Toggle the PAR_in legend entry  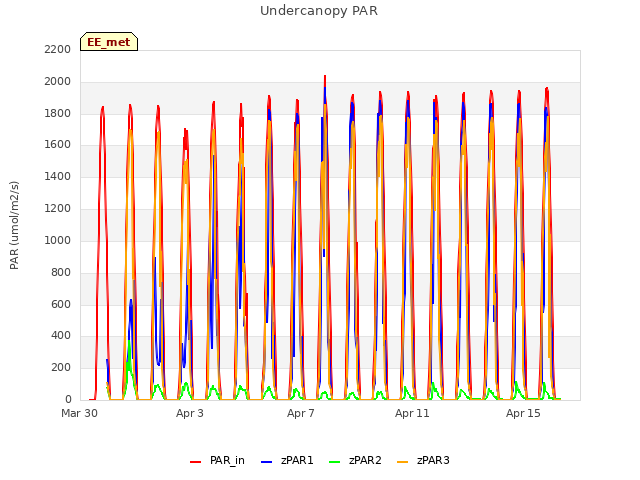pos(217,461)
